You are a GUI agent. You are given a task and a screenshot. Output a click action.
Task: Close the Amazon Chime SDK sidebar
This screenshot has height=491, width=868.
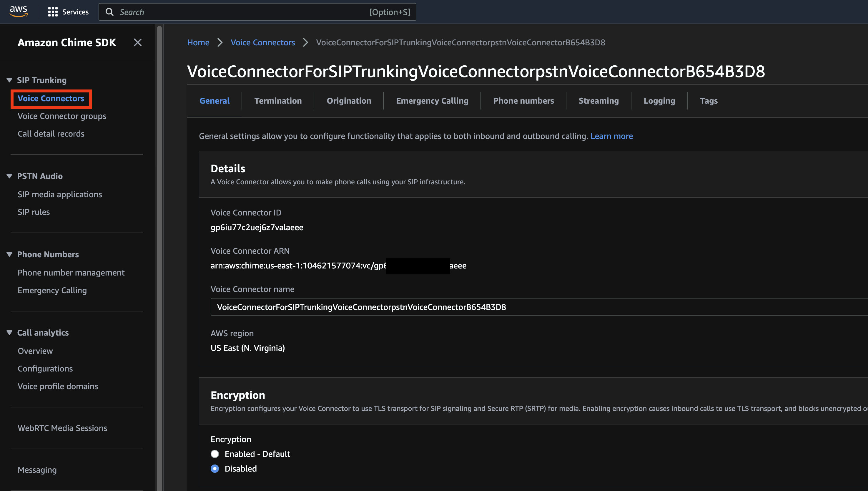pos(137,42)
